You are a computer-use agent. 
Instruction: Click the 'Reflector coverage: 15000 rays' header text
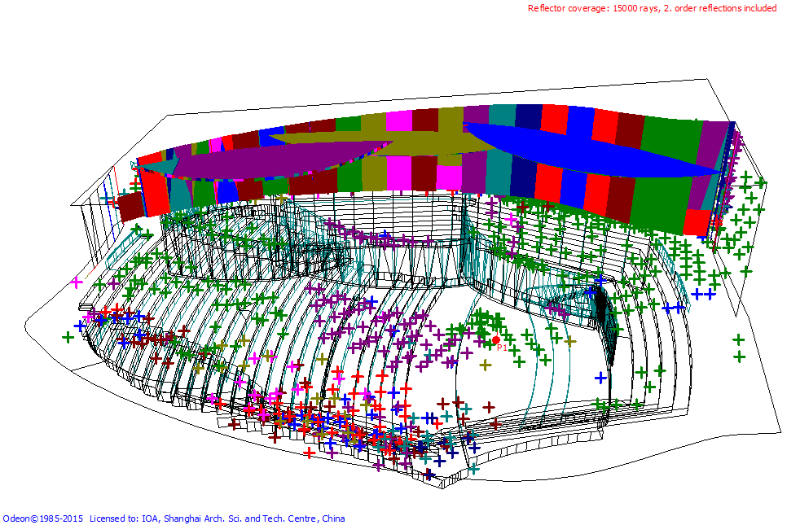click(598, 9)
